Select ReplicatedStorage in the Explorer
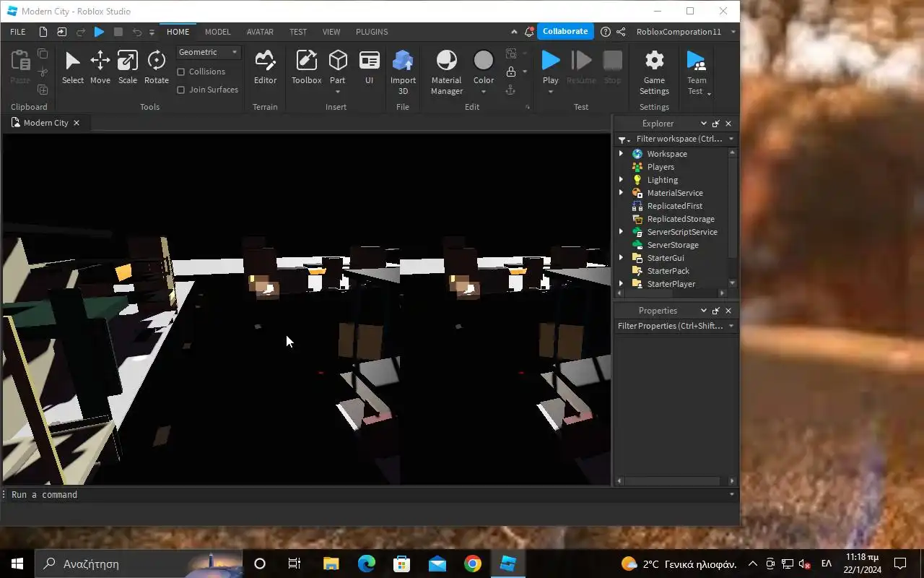The height and width of the screenshot is (578, 924). click(681, 219)
